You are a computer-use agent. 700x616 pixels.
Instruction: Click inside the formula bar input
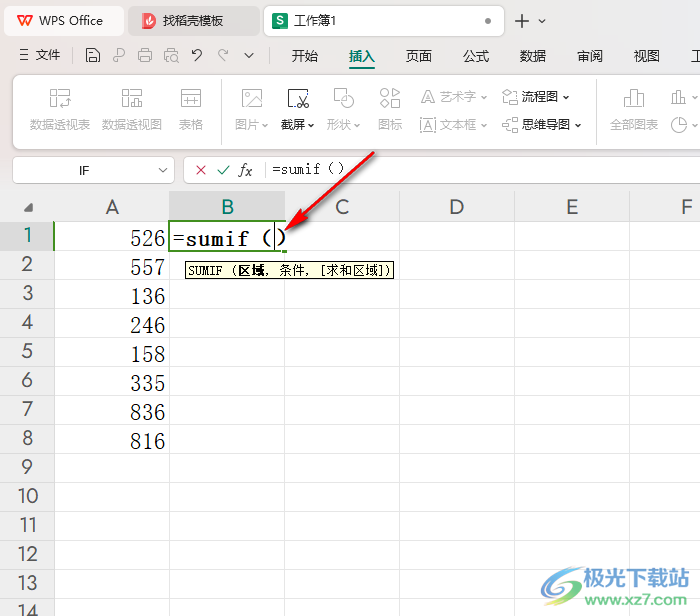[x=482, y=170]
